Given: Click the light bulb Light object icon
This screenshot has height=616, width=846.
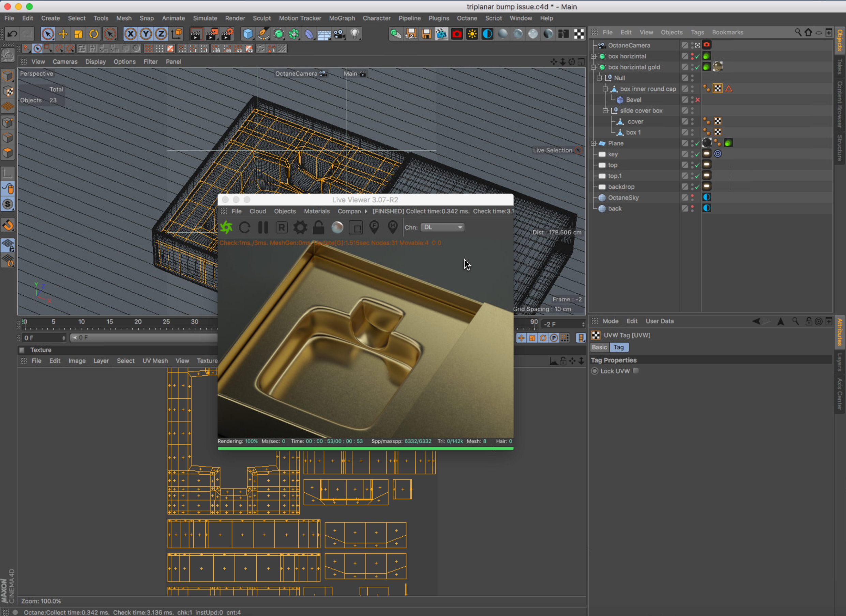Looking at the screenshot, I should coord(355,34).
